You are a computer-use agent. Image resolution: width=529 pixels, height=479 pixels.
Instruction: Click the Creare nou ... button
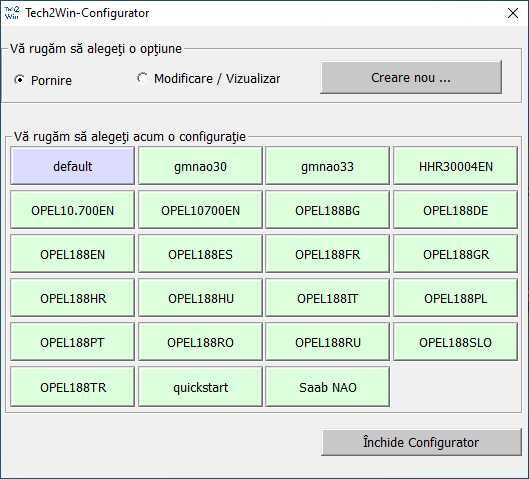411,78
